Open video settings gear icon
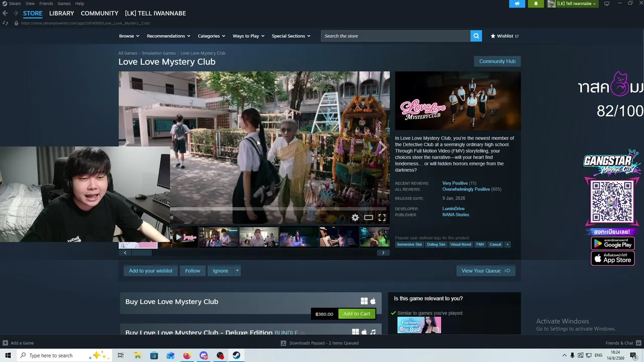The width and height of the screenshot is (644, 362). pyautogui.click(x=355, y=217)
